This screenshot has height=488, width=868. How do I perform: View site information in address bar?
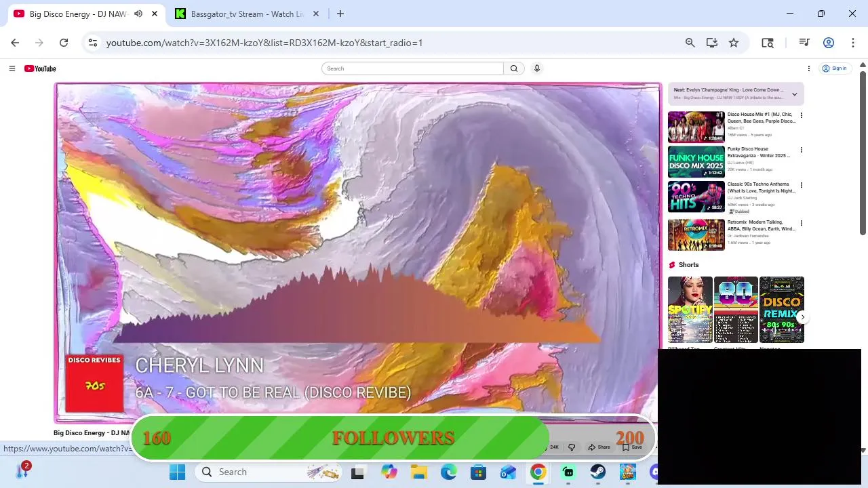click(93, 43)
